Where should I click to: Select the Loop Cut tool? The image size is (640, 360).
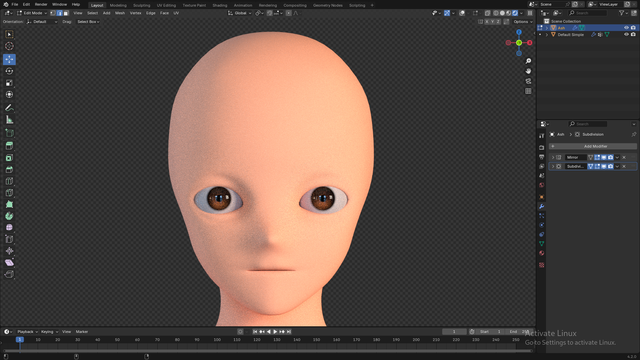9,181
